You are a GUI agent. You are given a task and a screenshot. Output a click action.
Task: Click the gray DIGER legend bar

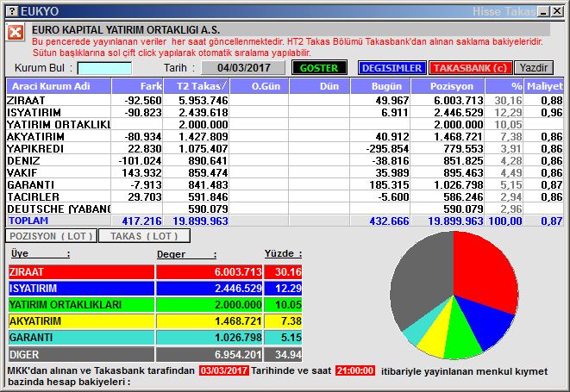pos(81,354)
